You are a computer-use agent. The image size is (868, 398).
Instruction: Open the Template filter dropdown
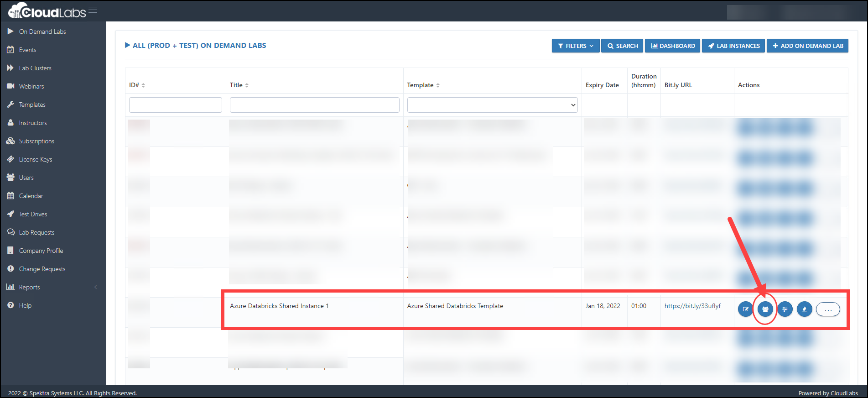point(492,105)
